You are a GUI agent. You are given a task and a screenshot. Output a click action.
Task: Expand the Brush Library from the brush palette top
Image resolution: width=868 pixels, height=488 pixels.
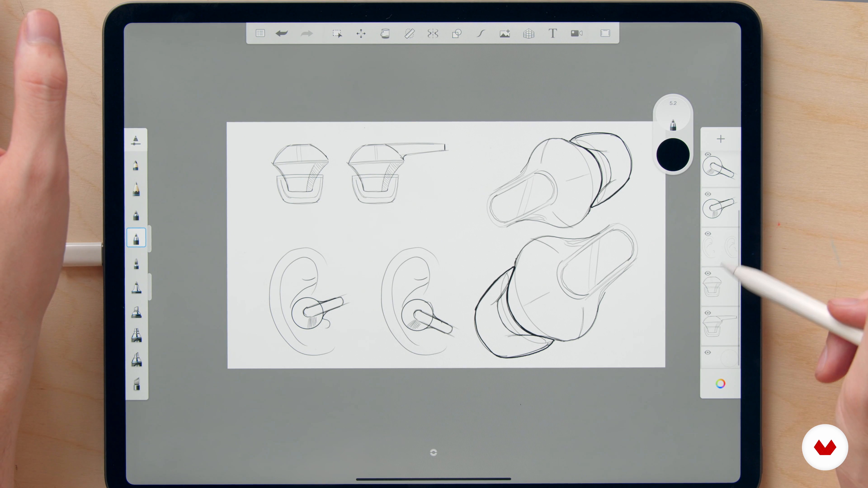point(135,141)
